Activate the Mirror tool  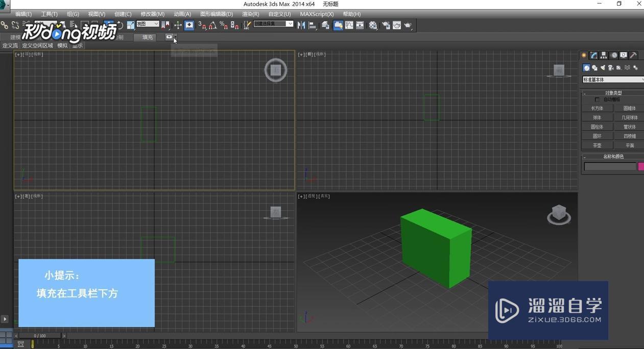pyautogui.click(x=301, y=25)
